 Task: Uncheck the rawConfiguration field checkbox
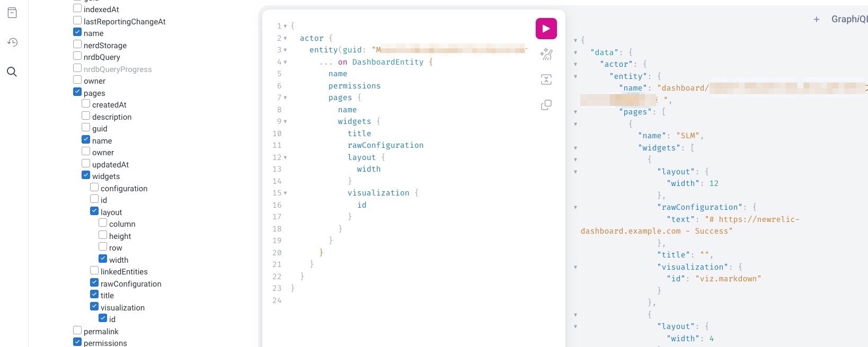tap(94, 283)
